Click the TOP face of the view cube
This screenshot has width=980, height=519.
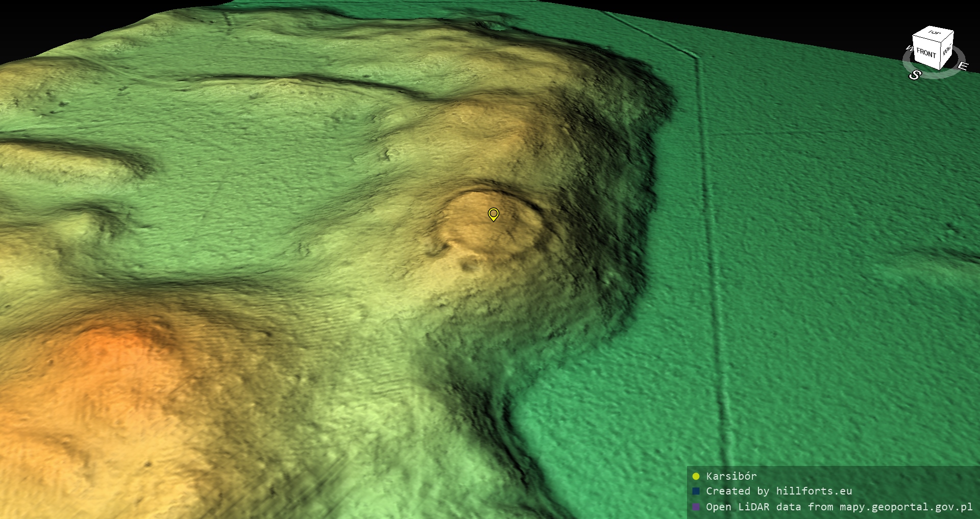tap(934, 33)
